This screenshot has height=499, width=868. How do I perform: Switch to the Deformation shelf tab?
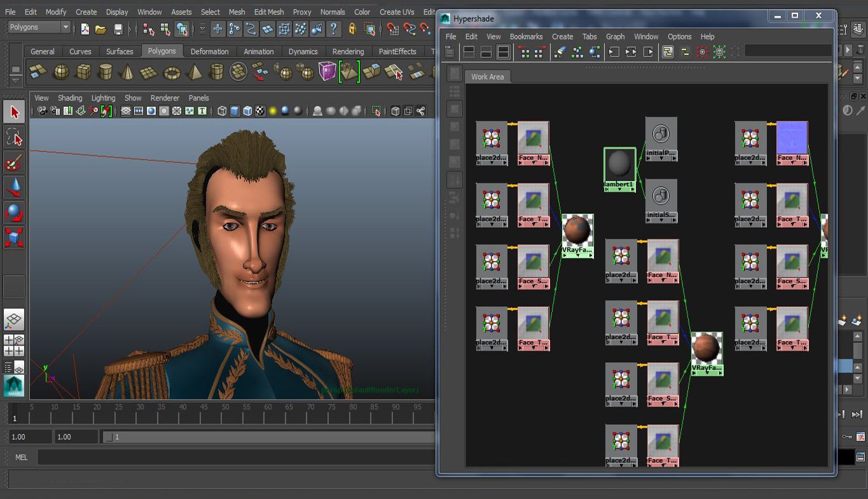pos(209,52)
